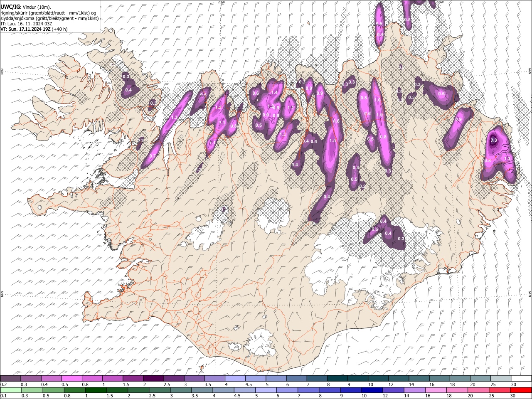This screenshot has height=399, width=532.
Task: Click the 0.1 legend value in lower row
Action: [x=3, y=396]
